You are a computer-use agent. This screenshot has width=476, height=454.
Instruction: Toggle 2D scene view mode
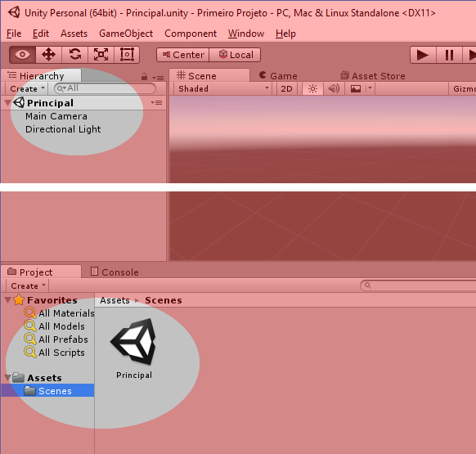point(286,88)
